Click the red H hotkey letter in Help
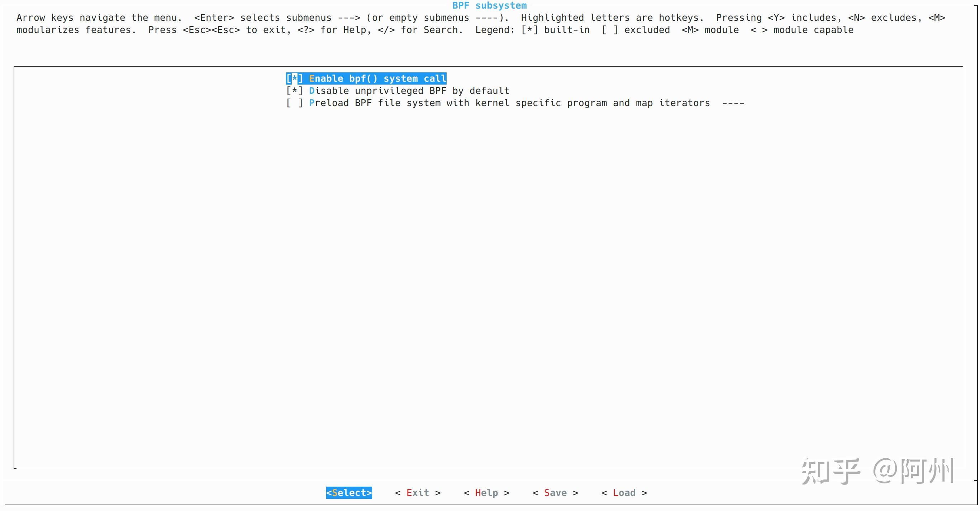Viewport: 980px width, 511px height. point(478,493)
